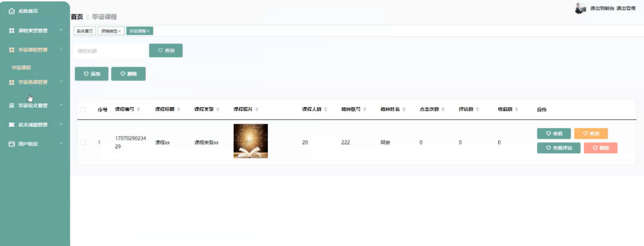The height and width of the screenshot is (246, 644).
Task: Click the teacher name 阿安 cell
Action: coord(385,142)
